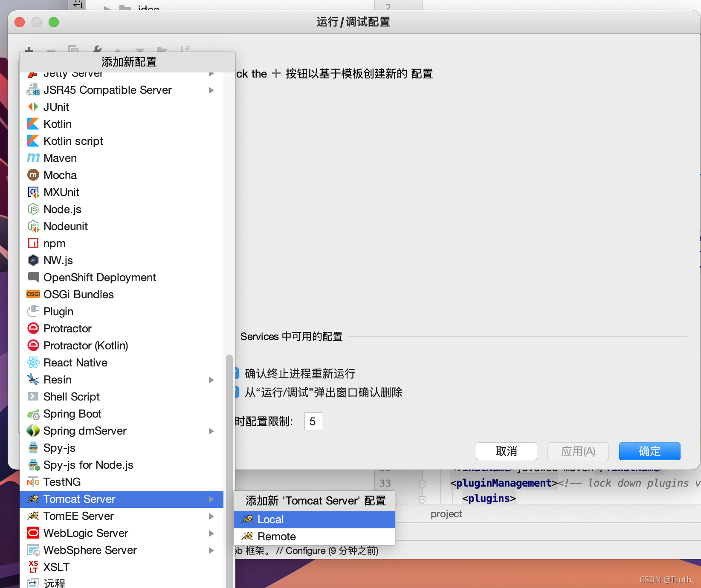The width and height of the screenshot is (701, 588).
Task: Click the Plugin plug icon
Action: point(33,311)
